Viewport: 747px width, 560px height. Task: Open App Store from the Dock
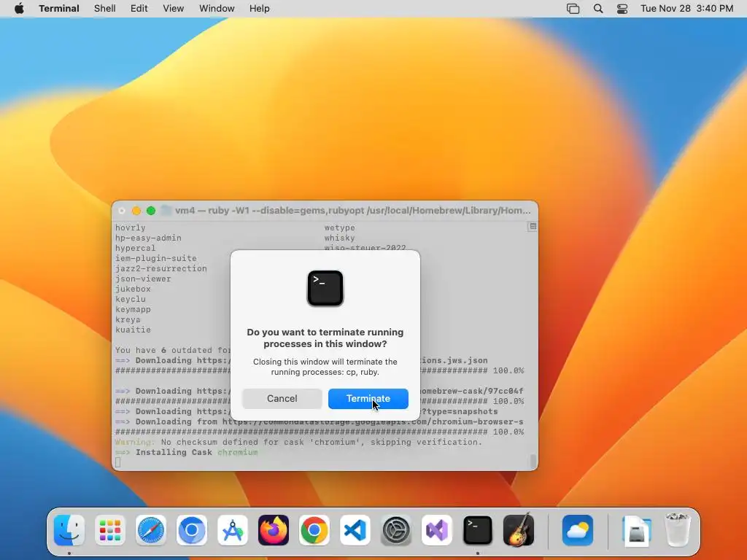233,530
